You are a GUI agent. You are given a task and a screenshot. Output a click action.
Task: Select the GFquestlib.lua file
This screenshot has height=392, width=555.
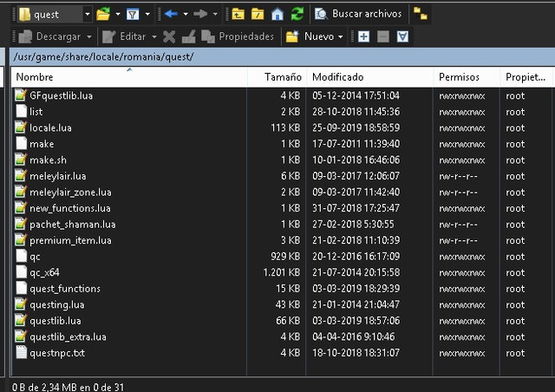(62, 95)
